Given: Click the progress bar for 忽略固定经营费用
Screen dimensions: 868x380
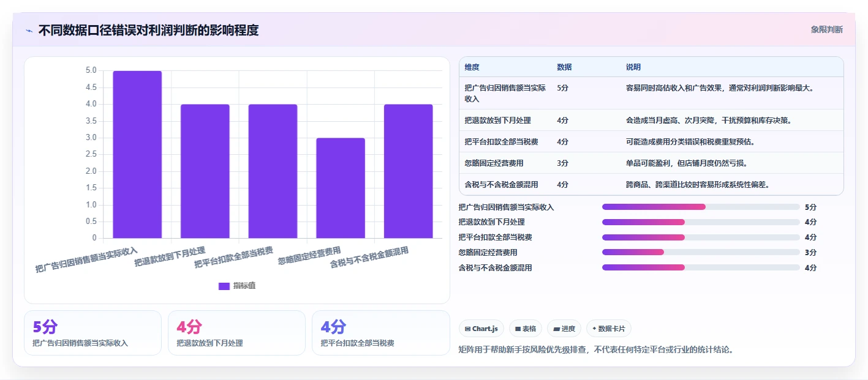Looking at the screenshot, I should (x=701, y=252).
